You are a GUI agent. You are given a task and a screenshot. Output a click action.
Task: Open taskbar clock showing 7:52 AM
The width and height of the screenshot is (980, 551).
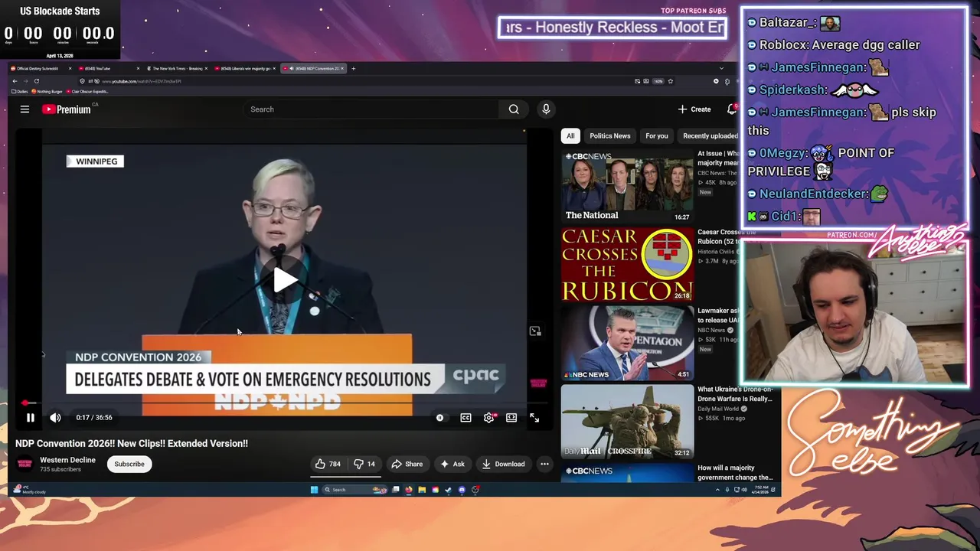[760, 490]
